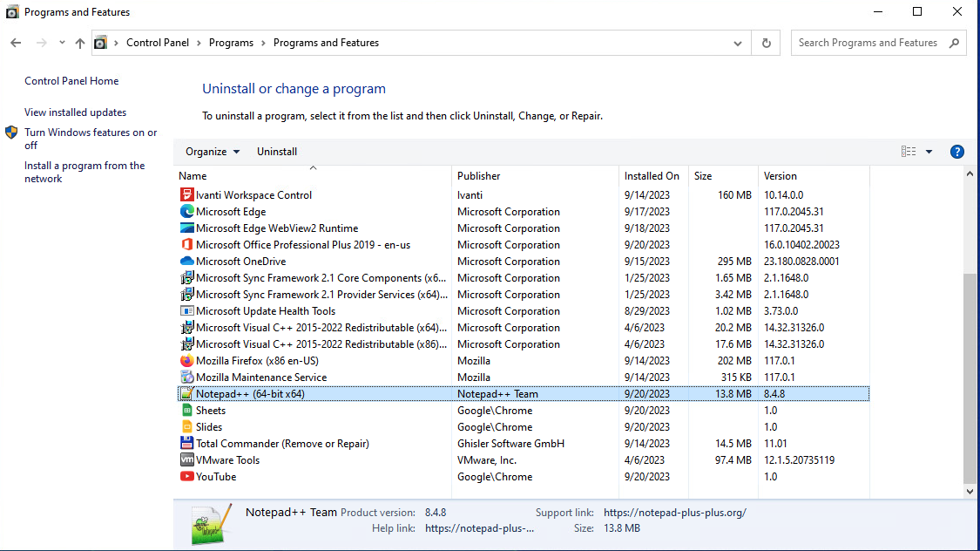Click the scrollbar up arrow

970,173
